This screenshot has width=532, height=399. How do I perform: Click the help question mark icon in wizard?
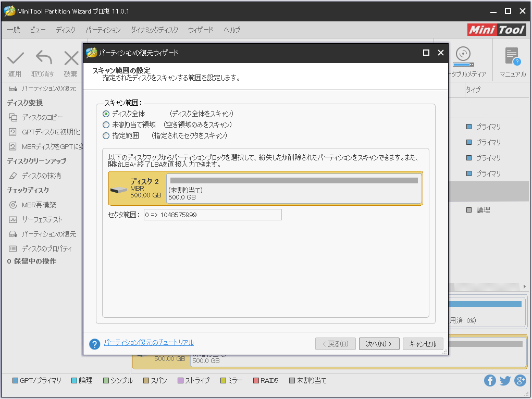coord(94,344)
